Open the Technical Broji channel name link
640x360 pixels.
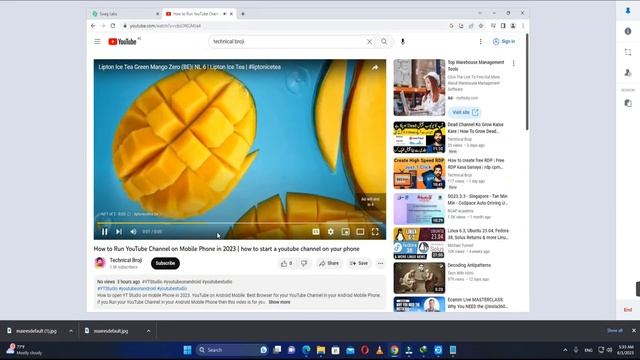[x=126, y=260]
